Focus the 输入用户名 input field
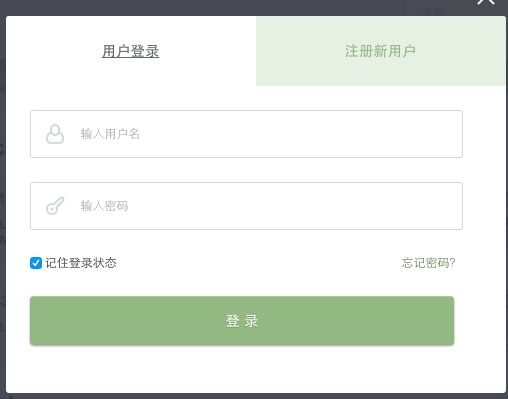The width and height of the screenshot is (508, 399). pyautogui.click(x=246, y=134)
